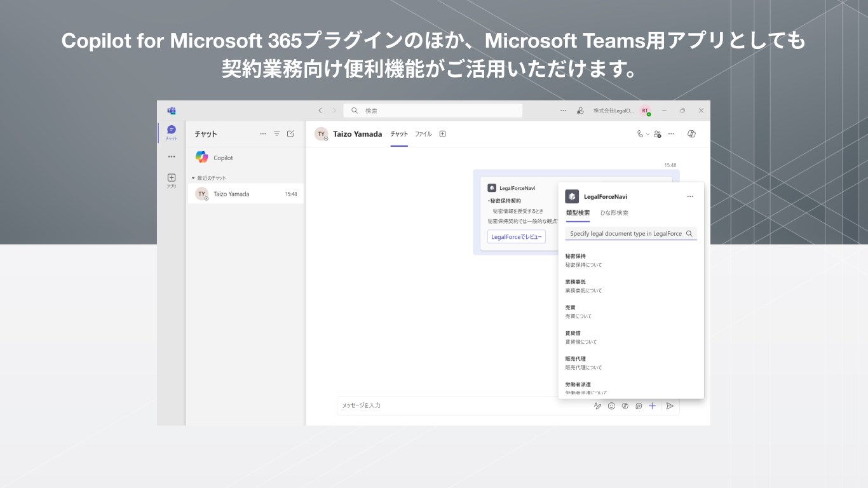868x488 pixels.
Task: Click the more apps ellipsis in left rail
Action: [171, 156]
